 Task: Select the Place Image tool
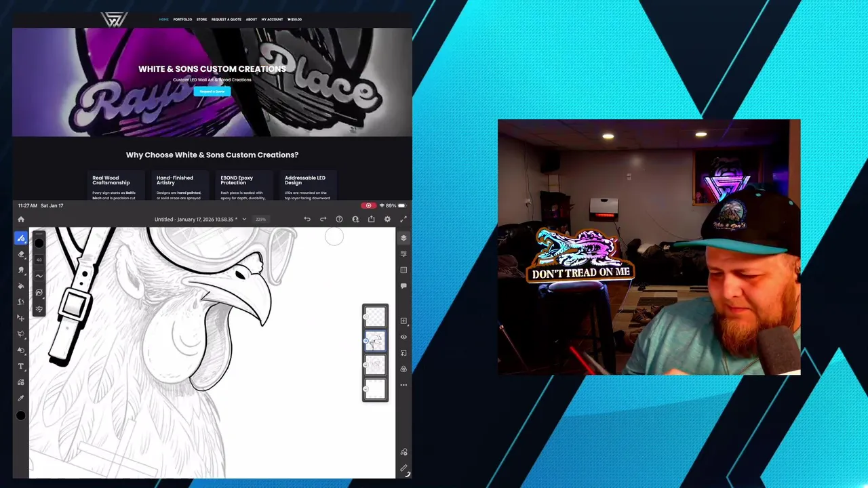coord(21,382)
